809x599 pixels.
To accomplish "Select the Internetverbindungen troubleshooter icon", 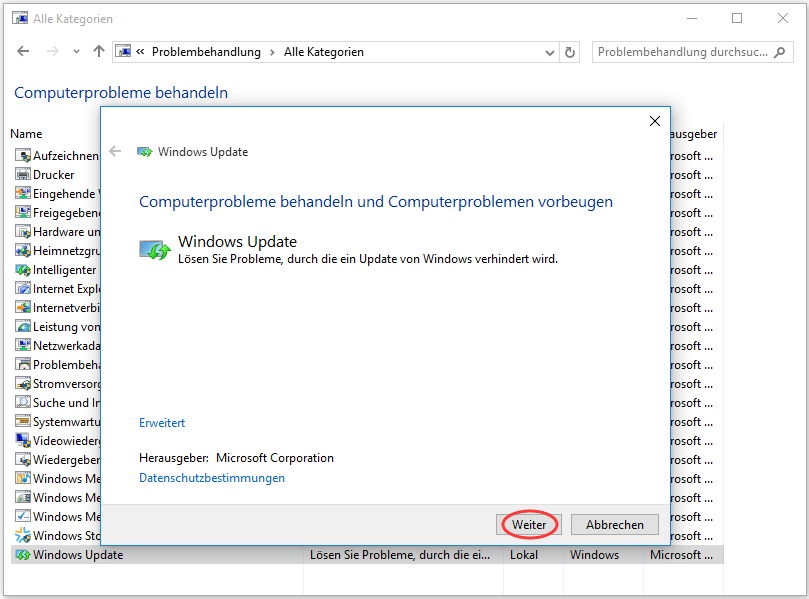I will click(23, 307).
